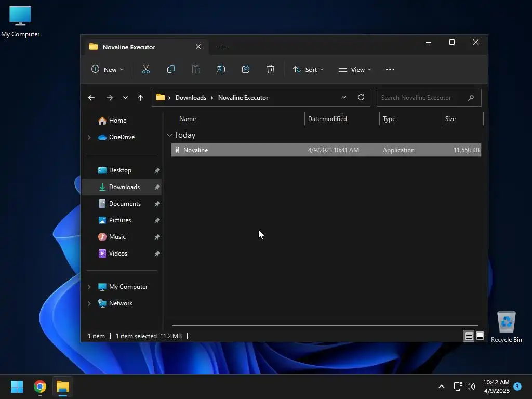This screenshot has height=399, width=532.
Task: Select the Novaline application file
Action: (326, 150)
